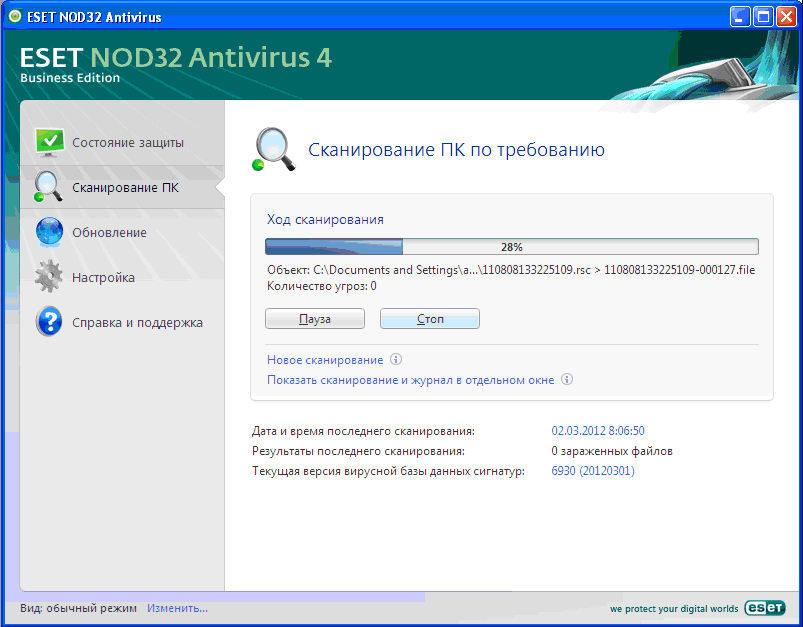Open the Настройка section
This screenshot has width=803, height=627.
click(x=103, y=278)
